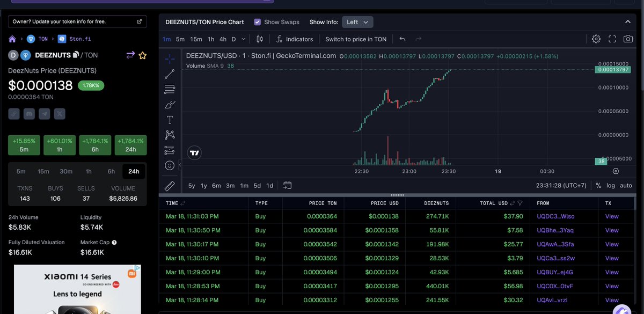Select the 1m chart interval

[x=166, y=39]
